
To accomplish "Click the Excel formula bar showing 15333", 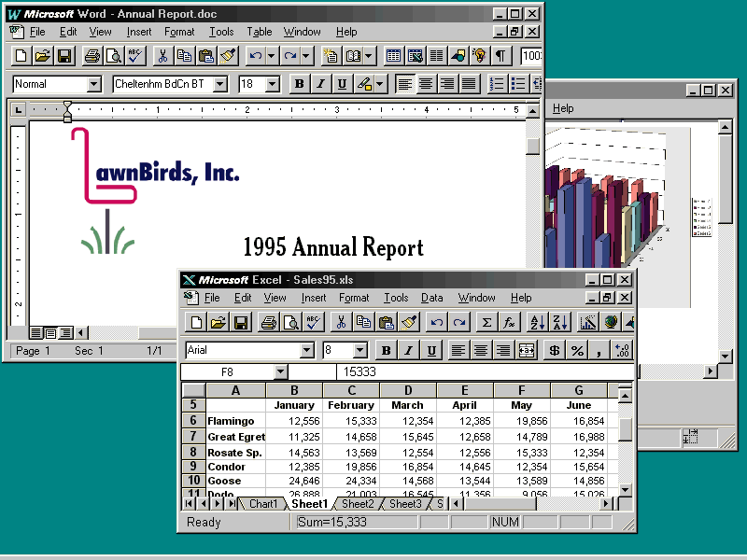I will (x=467, y=371).
